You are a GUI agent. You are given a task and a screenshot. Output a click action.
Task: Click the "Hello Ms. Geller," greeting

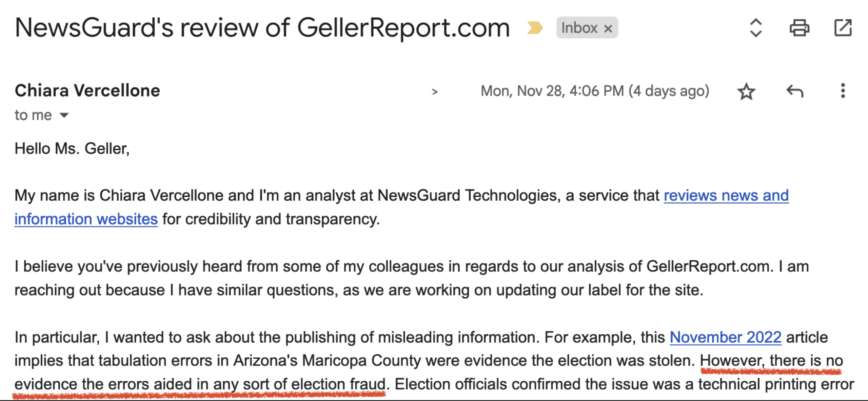[72, 148]
